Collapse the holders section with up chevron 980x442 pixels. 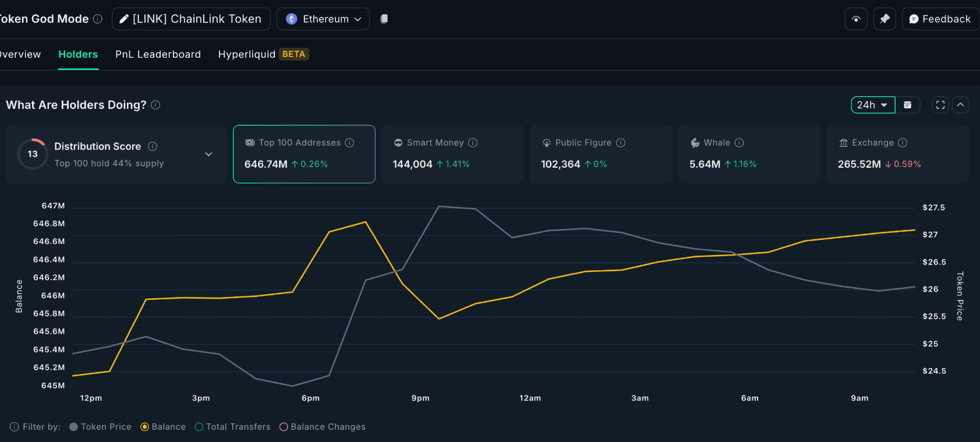960,105
